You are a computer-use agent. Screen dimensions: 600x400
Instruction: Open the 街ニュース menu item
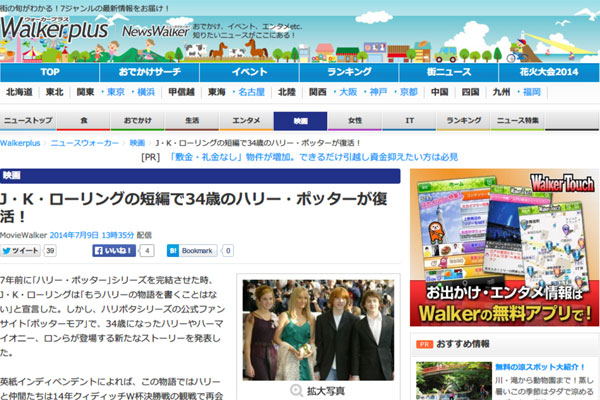[449, 72]
